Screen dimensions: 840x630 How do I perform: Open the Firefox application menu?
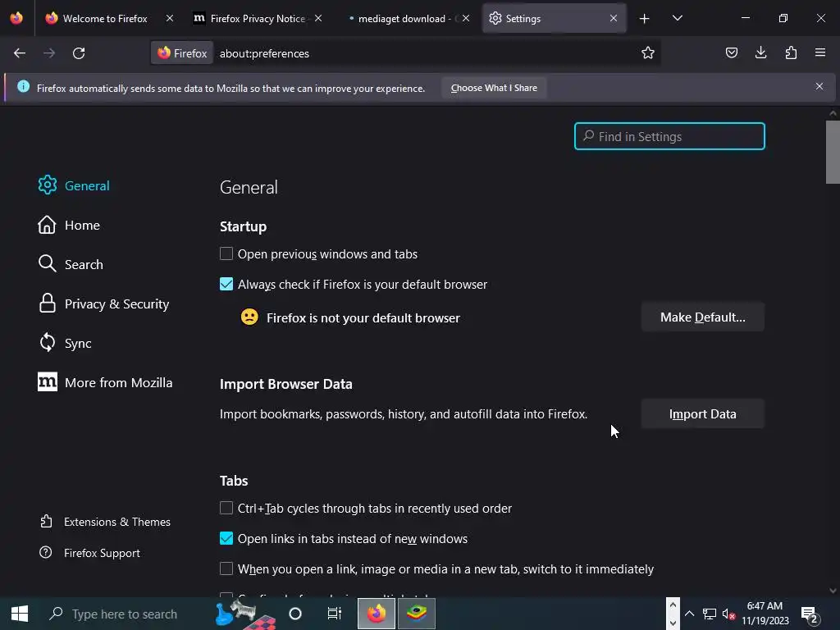(x=820, y=52)
